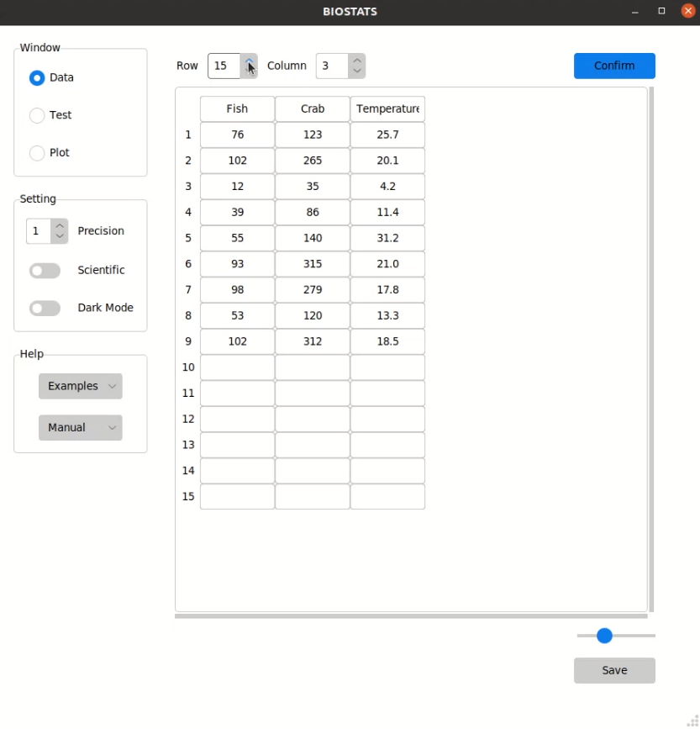This screenshot has width=700, height=729.
Task: Click Crab cell with value 140
Action: (313, 238)
